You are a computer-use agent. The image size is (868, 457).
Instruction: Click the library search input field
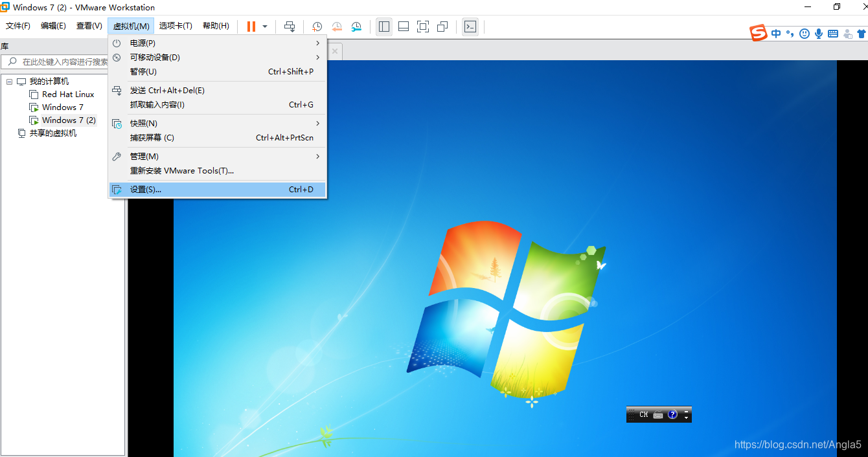click(63, 62)
